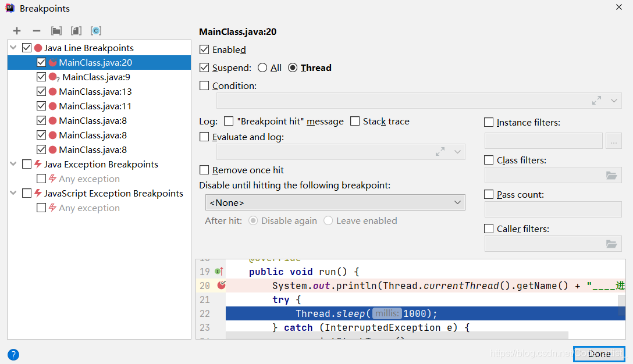Expand the Condition field editor arrows
Screen dimensions: 633x364
596,101
